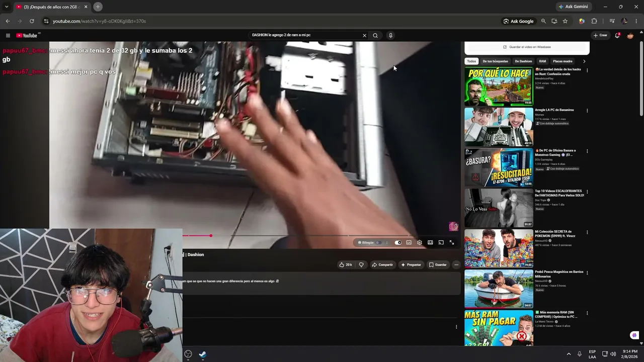Viewport: 644px width, 362px height.
Task: Open options for Arregle LA PC video
Action: pos(587,111)
